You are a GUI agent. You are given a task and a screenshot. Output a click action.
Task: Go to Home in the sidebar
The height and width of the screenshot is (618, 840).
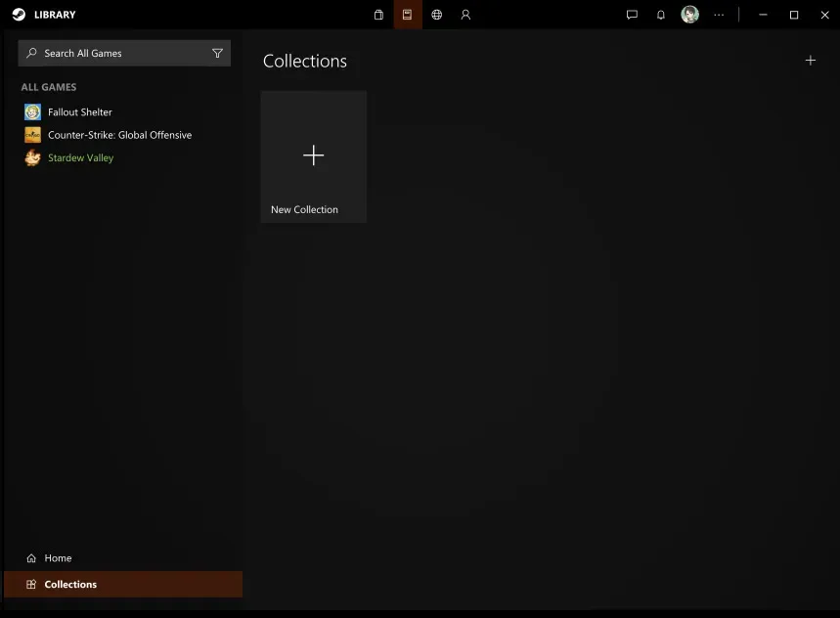pos(58,558)
